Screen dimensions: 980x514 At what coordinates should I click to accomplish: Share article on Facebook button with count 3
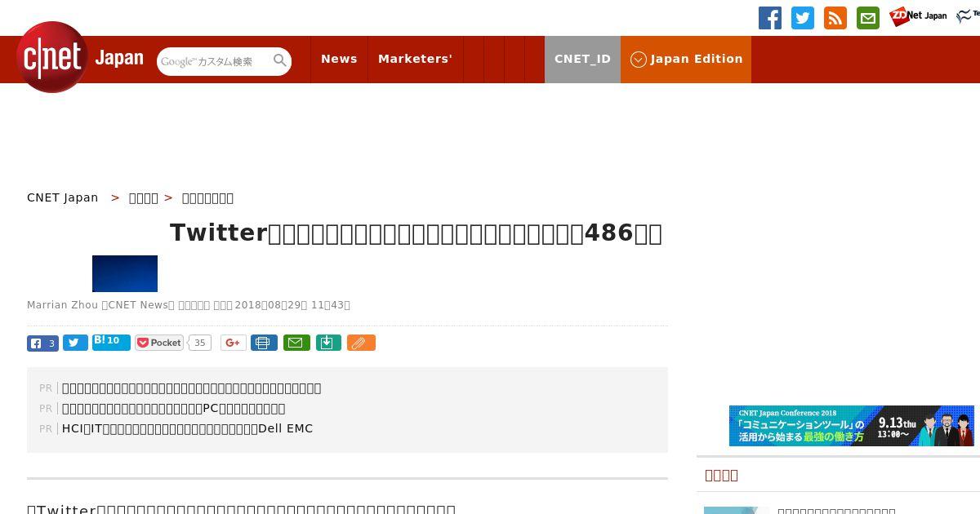click(x=42, y=343)
